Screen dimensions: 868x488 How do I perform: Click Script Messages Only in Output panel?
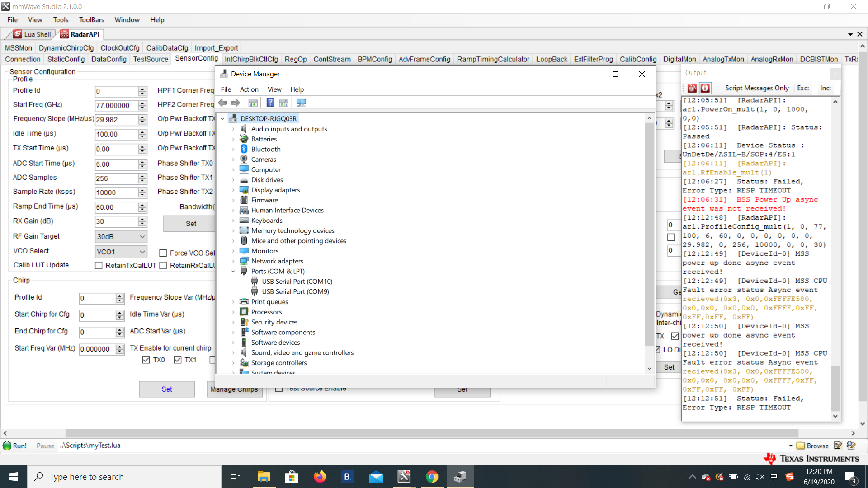point(757,88)
